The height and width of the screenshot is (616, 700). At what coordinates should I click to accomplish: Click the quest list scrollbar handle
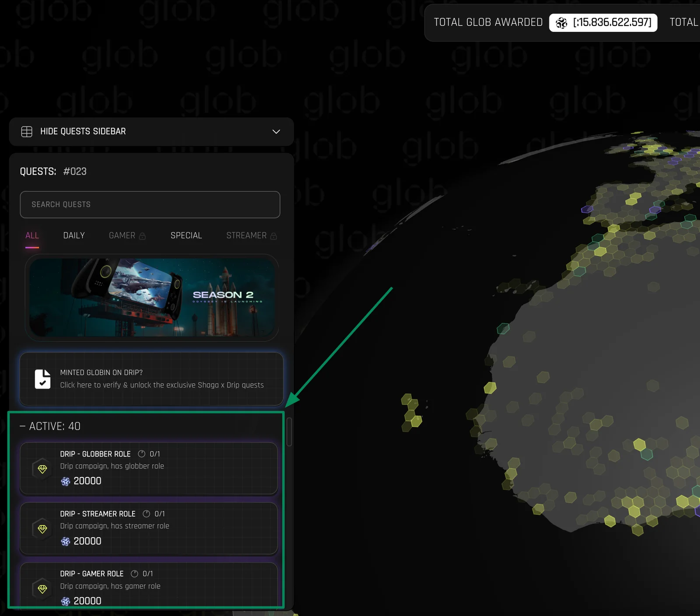click(x=289, y=432)
